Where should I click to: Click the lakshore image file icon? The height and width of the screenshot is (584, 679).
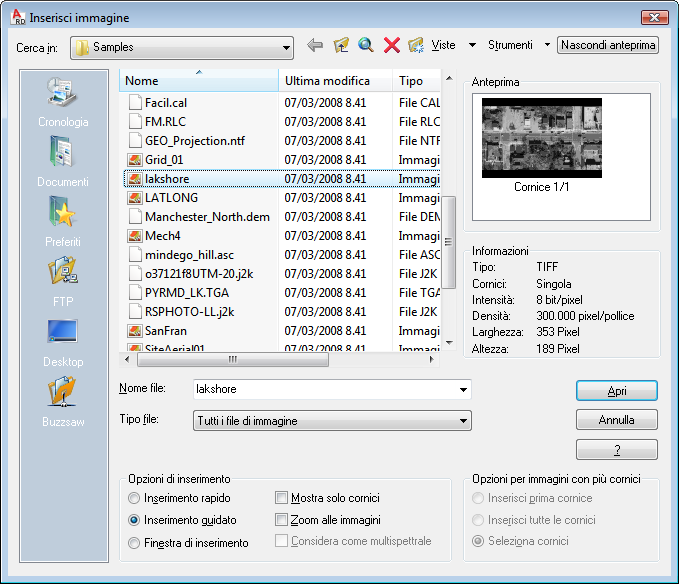coord(135,179)
